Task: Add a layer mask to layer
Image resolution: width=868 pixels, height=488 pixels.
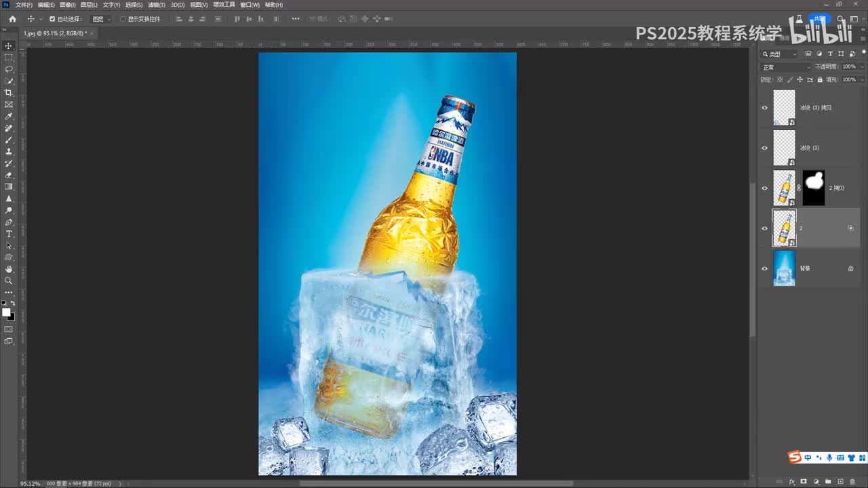Action: pos(804,482)
